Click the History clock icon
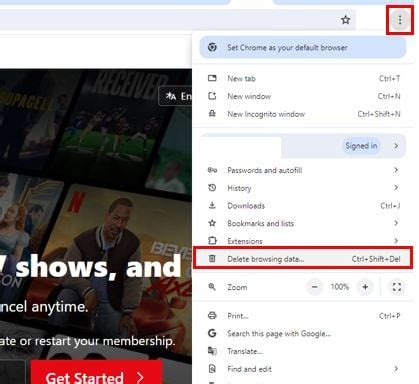This screenshot has width=419, height=384. (x=212, y=188)
